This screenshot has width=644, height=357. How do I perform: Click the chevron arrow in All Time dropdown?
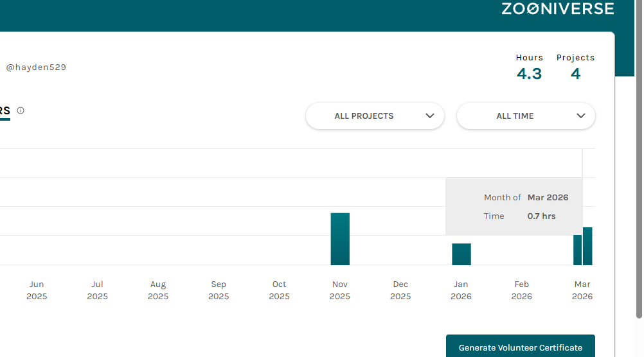click(581, 116)
